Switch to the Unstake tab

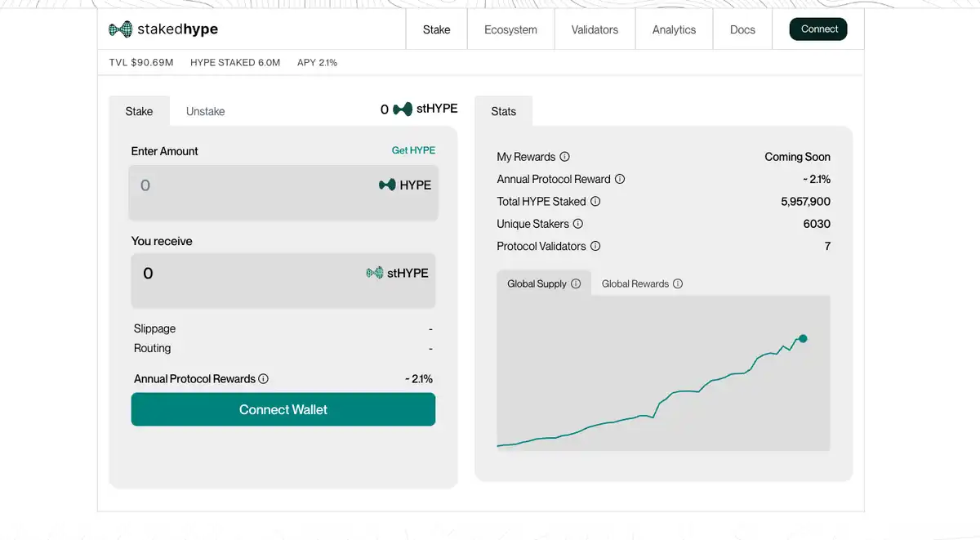coord(205,111)
